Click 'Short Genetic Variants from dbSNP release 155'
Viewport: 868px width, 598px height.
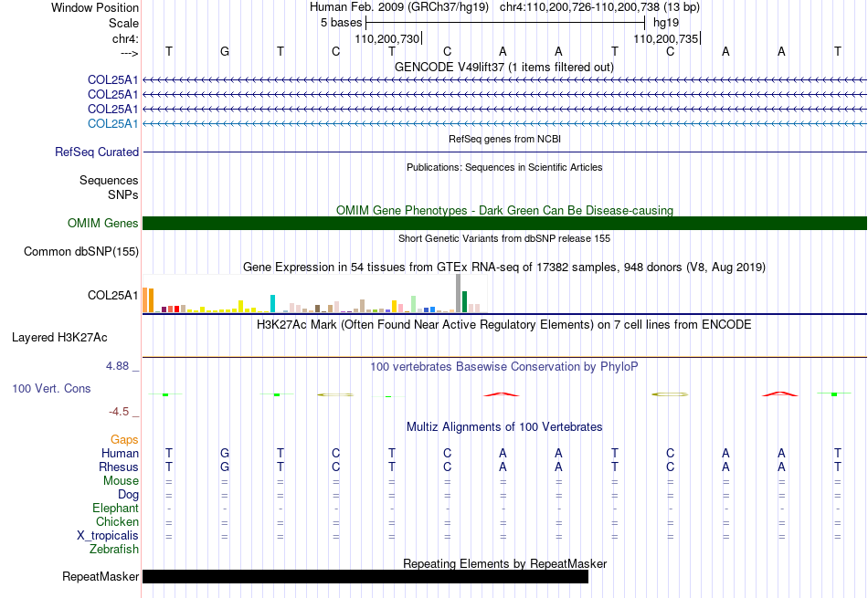coord(504,238)
